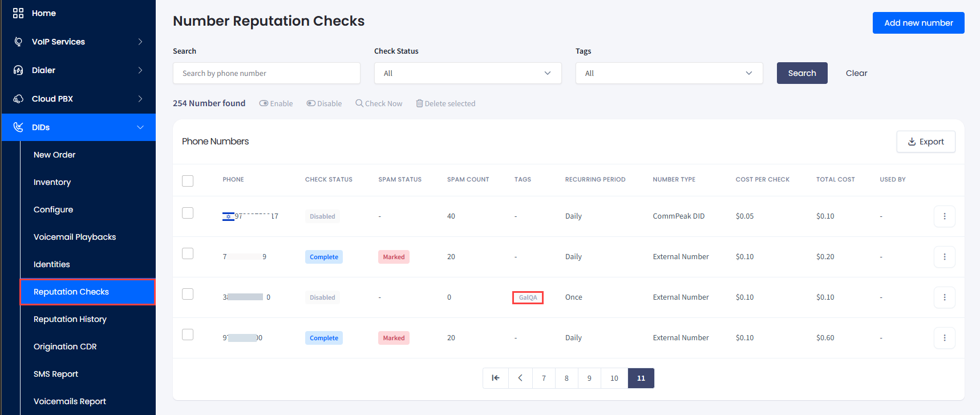Viewport: 980px width, 415px height.
Task: Click TOTAL COST column header
Action: click(x=835, y=179)
